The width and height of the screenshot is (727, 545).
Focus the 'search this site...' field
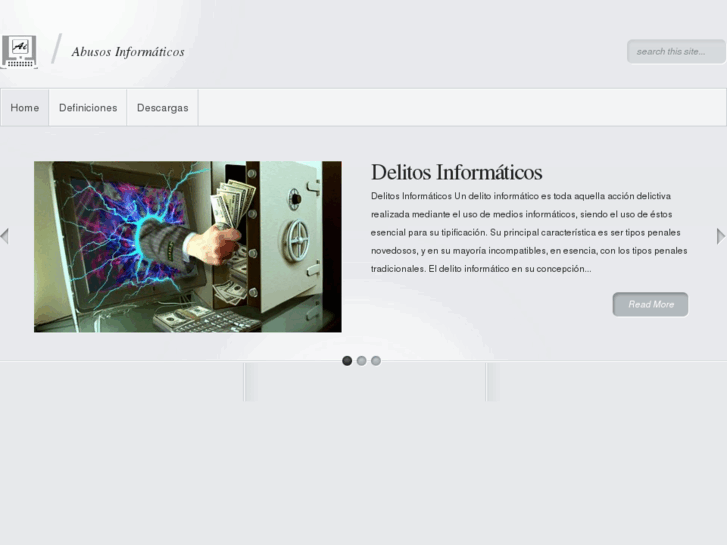tap(676, 51)
